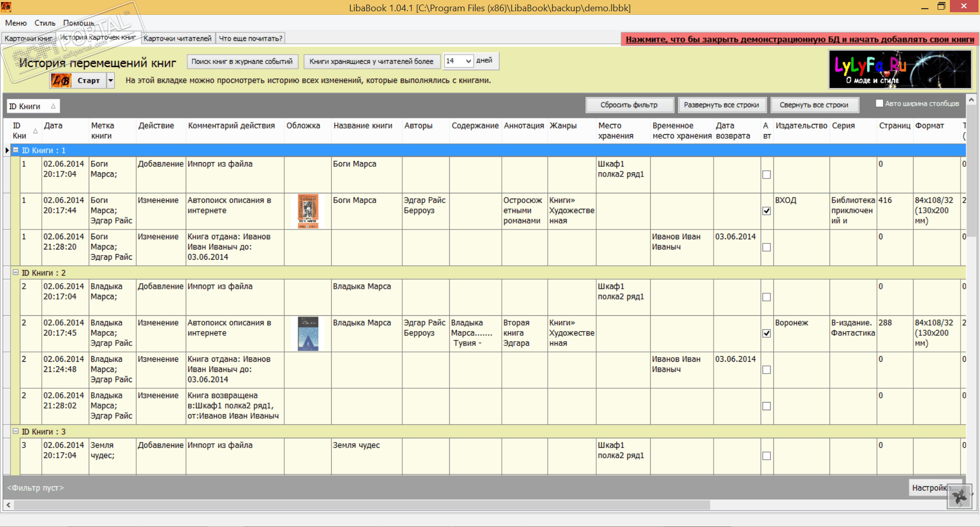Click the horizontal scrollbar left arrow
Viewport: 980px width, 527px height.
[x=8, y=505]
